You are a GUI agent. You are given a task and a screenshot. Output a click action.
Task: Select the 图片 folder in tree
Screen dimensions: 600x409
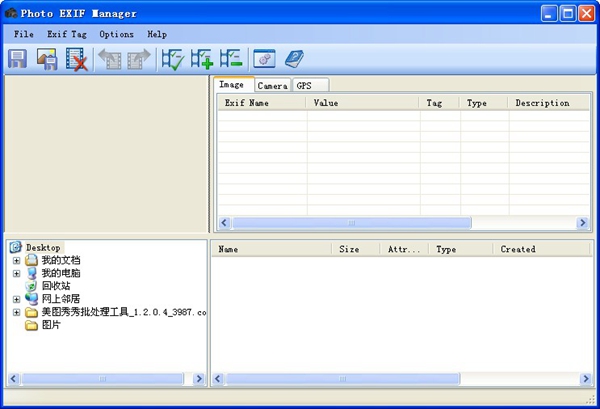click(x=50, y=325)
